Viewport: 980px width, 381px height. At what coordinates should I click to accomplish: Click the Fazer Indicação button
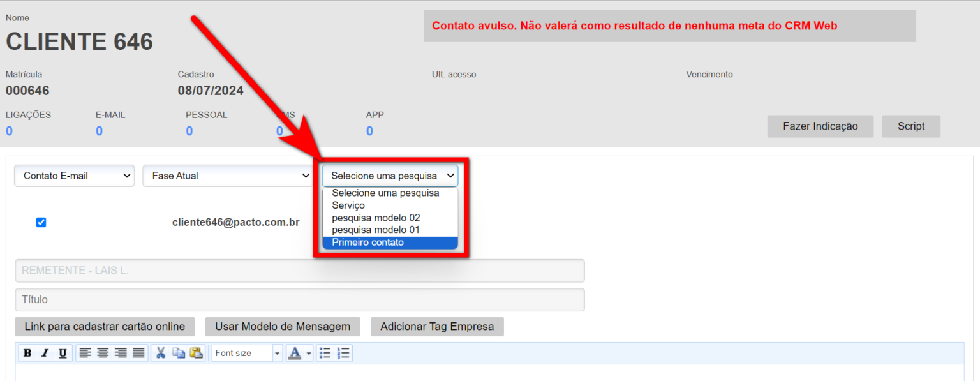point(820,126)
